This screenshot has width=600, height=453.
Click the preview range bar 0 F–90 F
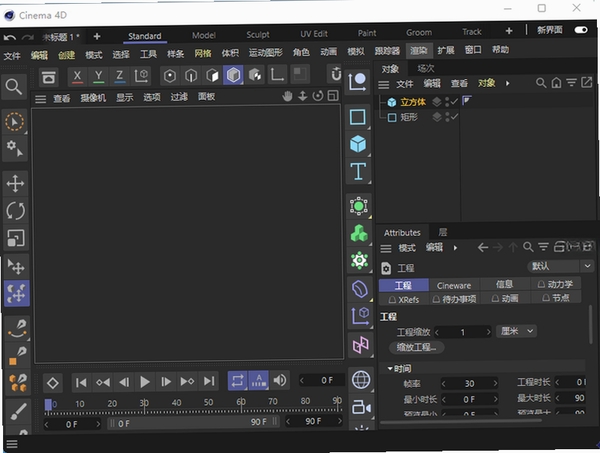coord(193,423)
